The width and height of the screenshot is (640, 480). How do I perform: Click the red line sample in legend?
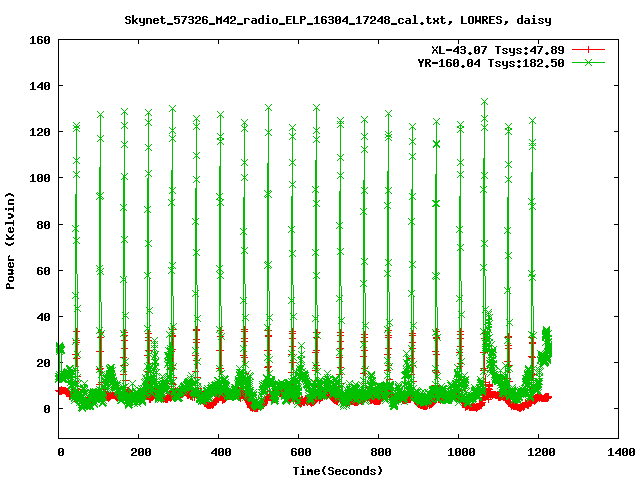tap(588, 50)
